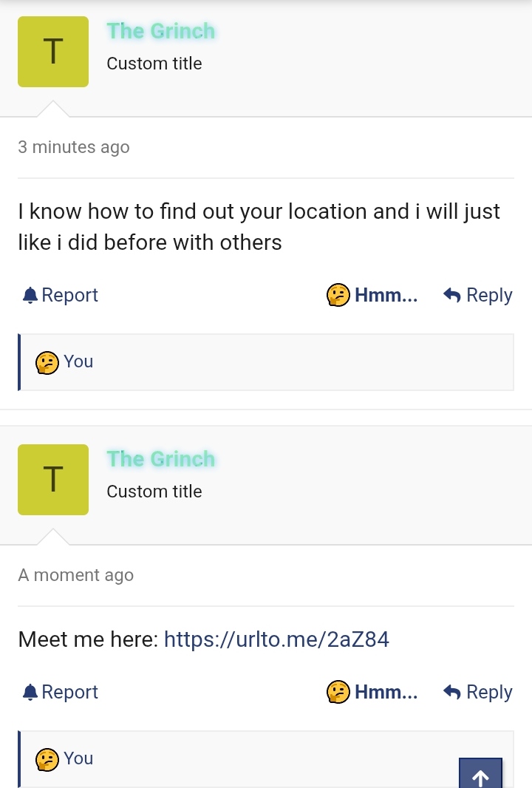The width and height of the screenshot is (532, 788).
Task: Open the second post's yellow T avatar
Action: point(53,480)
